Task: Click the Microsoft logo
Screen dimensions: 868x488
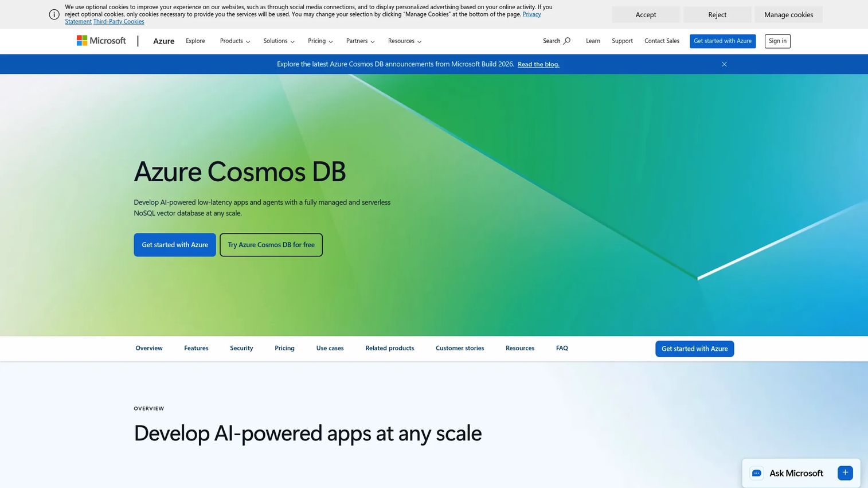Action: click(101, 41)
